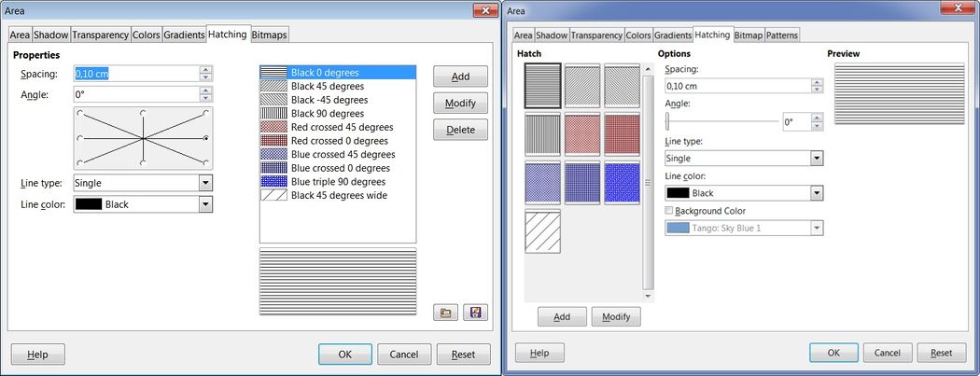Click the save hatching list floppy icon

[x=476, y=313]
